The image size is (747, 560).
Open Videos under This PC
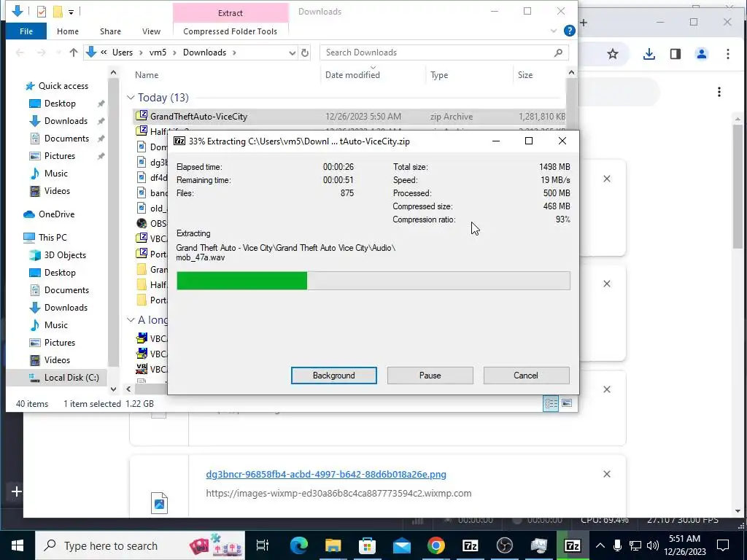pos(57,360)
